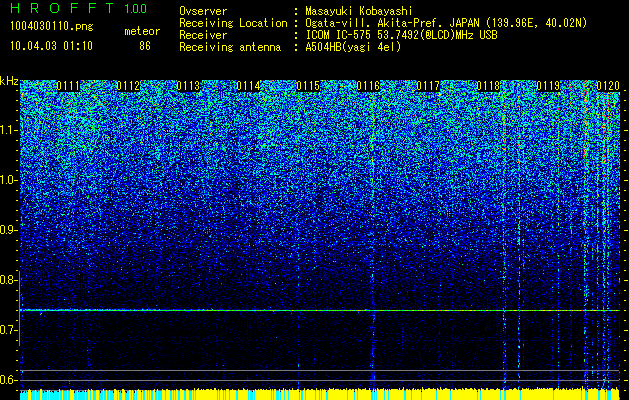
Task: Click the Receiving antenna label
Action: click(x=230, y=47)
